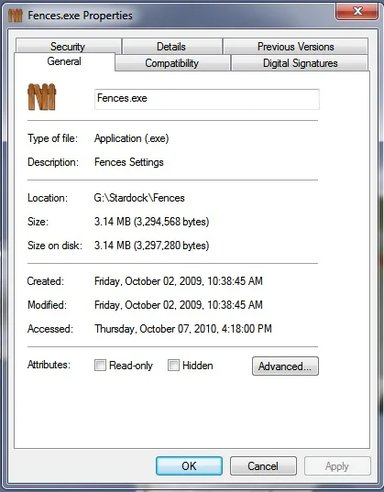This screenshot has height=492, width=384.
Task: Tick the Hidden attribute checkbox
Action: (x=173, y=365)
